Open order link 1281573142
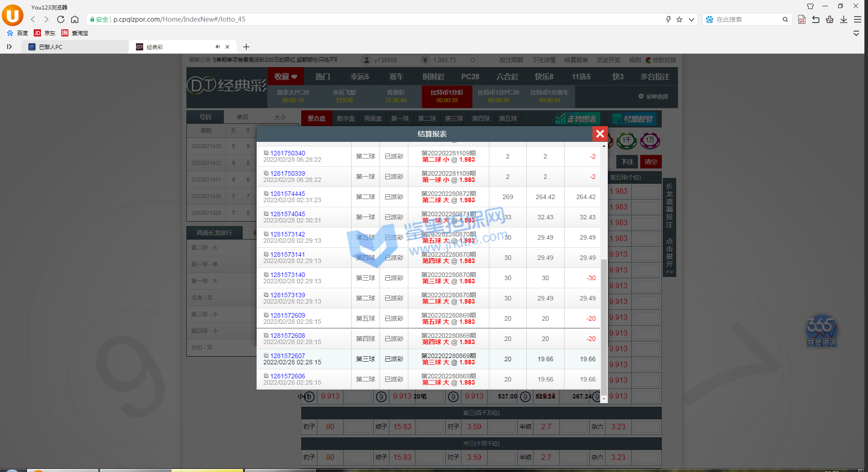Image resolution: width=868 pixels, height=472 pixels. point(287,234)
